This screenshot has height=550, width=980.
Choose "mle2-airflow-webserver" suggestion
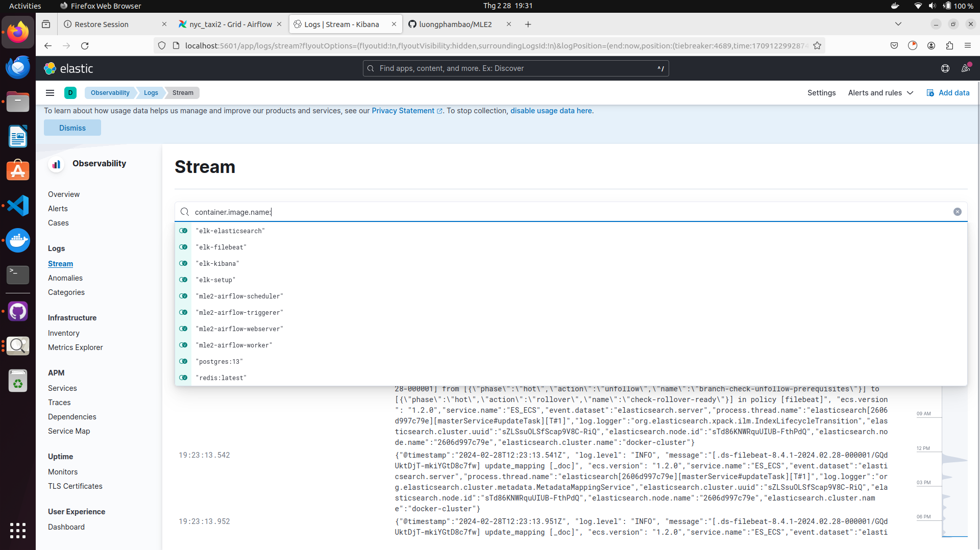[x=571, y=329]
